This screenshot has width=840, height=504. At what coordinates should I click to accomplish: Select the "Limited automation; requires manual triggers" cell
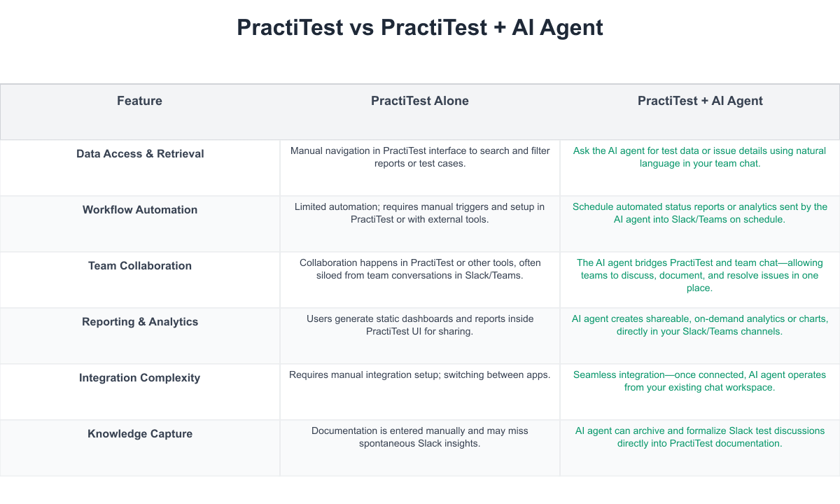point(420,213)
